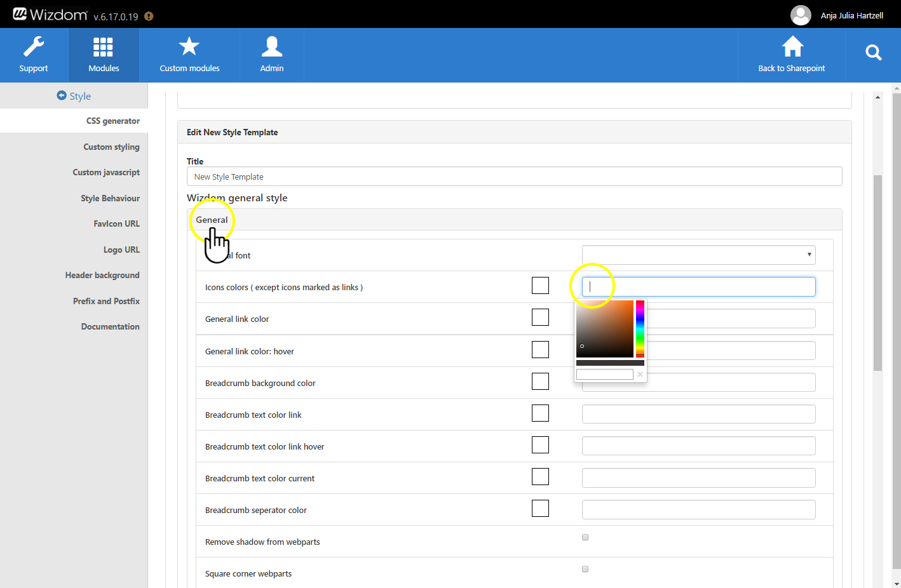This screenshot has height=588, width=901.
Task: Open the general font dropdown
Action: pos(698,255)
